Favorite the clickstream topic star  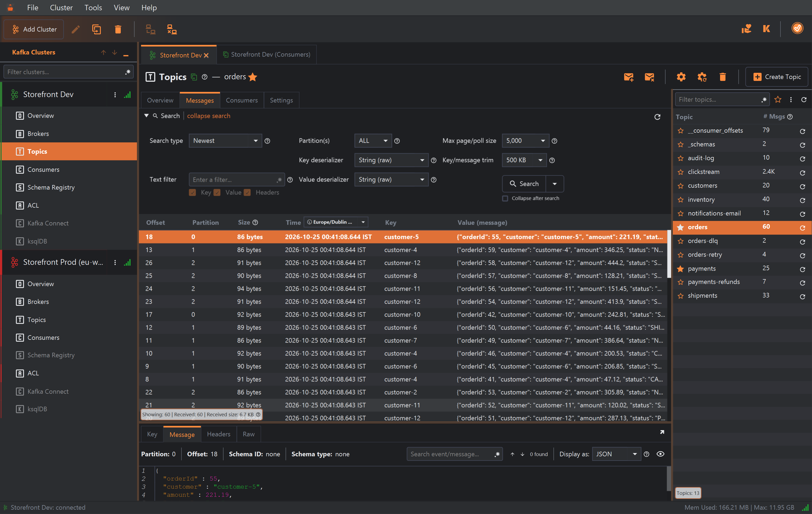tap(681, 172)
